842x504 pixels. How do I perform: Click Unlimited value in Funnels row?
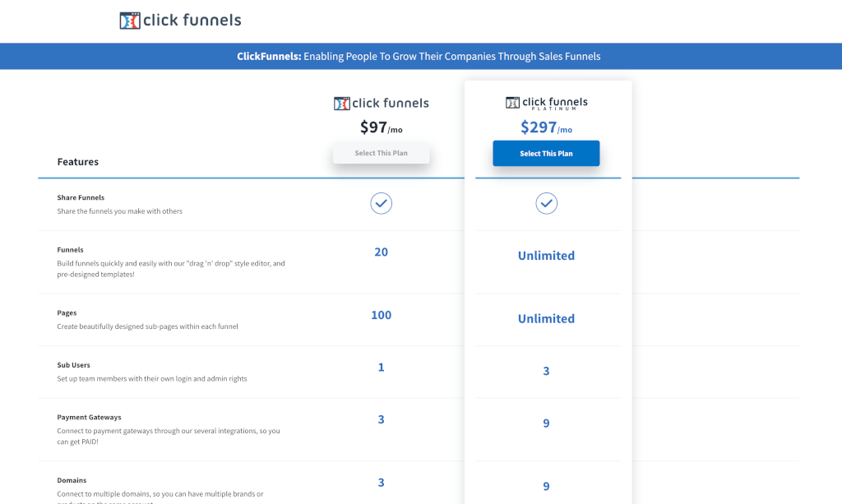click(546, 256)
